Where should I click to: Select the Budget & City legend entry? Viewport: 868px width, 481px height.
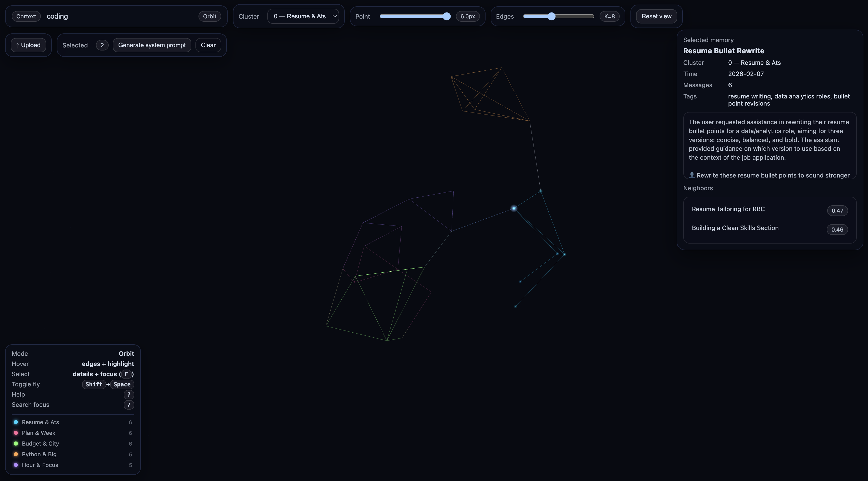40,444
